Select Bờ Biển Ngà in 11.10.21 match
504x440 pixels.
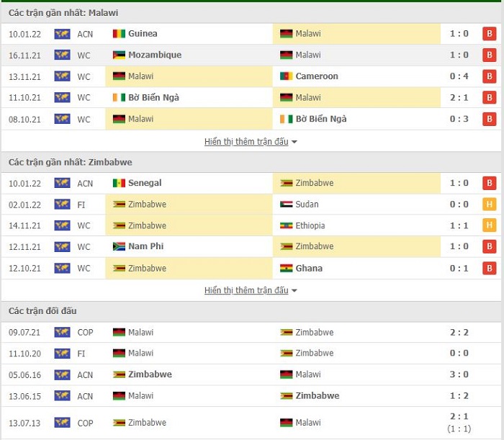[x=153, y=97]
